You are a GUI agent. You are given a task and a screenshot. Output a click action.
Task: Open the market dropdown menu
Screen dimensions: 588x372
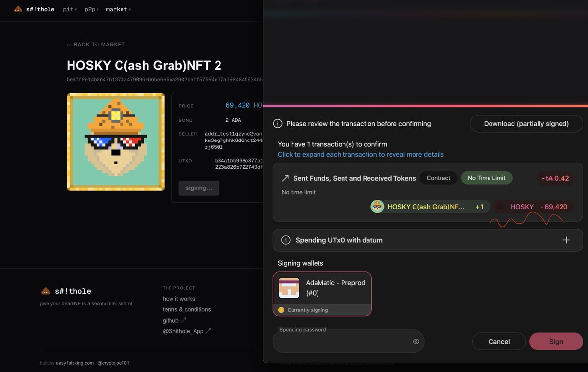pyautogui.click(x=119, y=9)
